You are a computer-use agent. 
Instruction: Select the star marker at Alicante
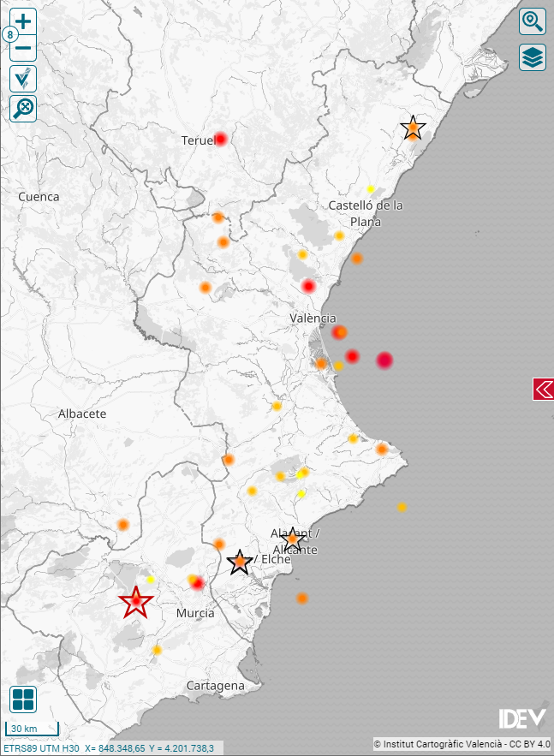click(x=292, y=539)
